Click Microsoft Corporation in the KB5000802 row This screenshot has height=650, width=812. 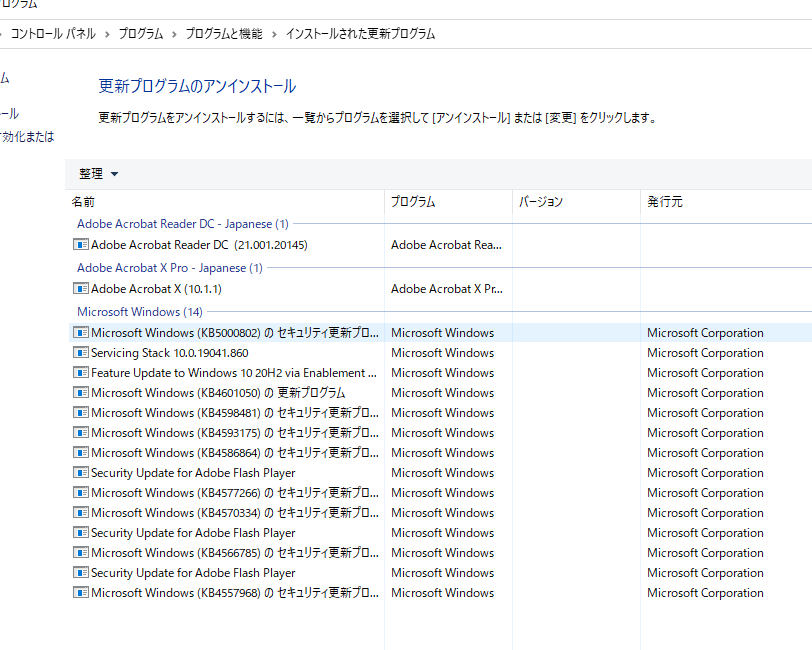point(705,333)
